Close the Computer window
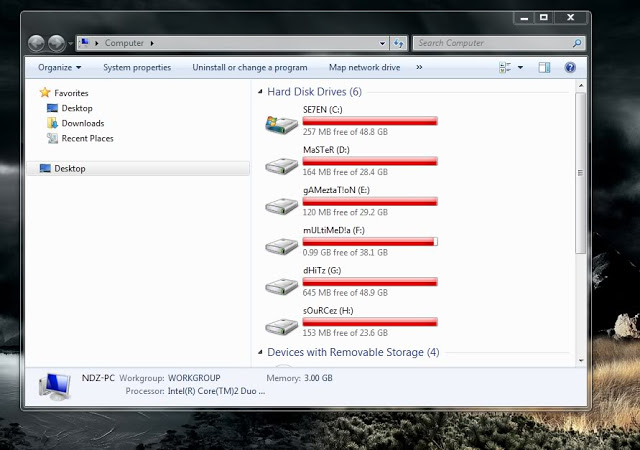640x450 pixels. (571, 18)
